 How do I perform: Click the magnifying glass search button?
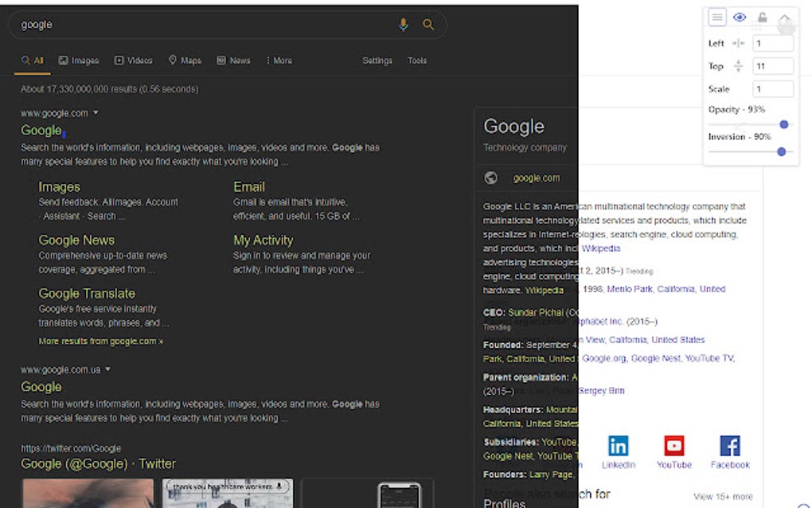coord(428,25)
